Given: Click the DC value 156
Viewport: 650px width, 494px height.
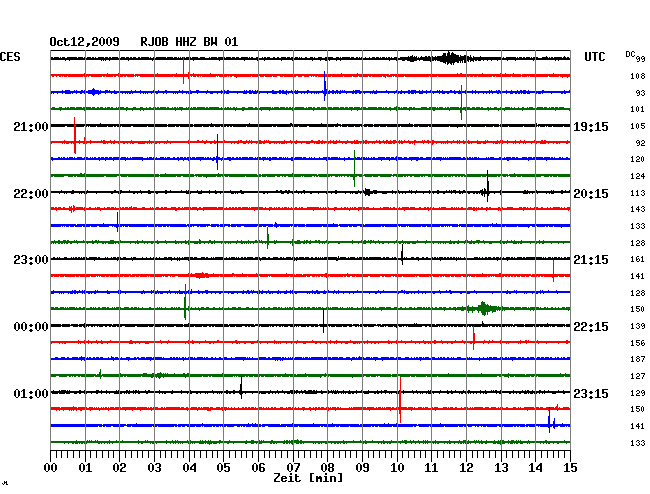Looking at the screenshot, I should coord(638,343).
